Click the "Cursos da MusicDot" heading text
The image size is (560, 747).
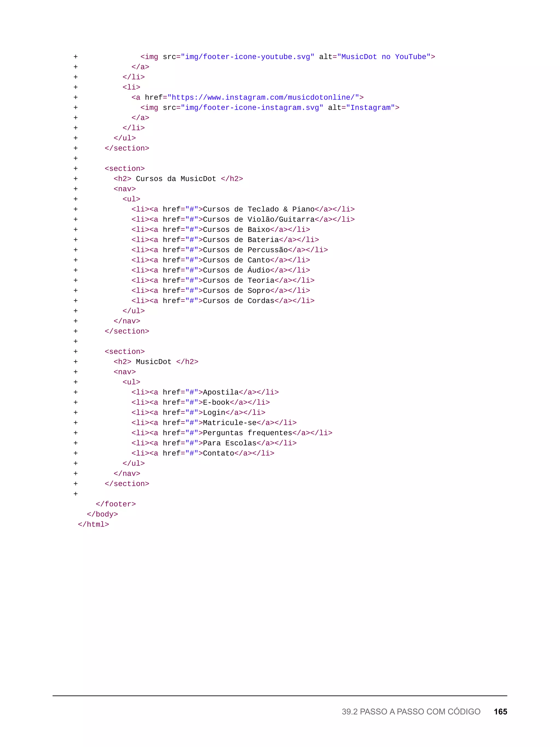tap(176, 179)
